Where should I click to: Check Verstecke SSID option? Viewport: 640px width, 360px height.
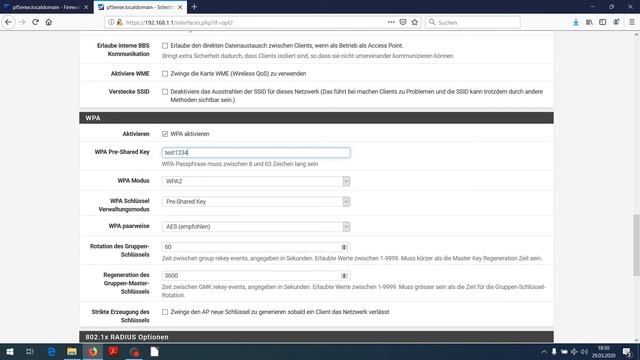coord(165,92)
